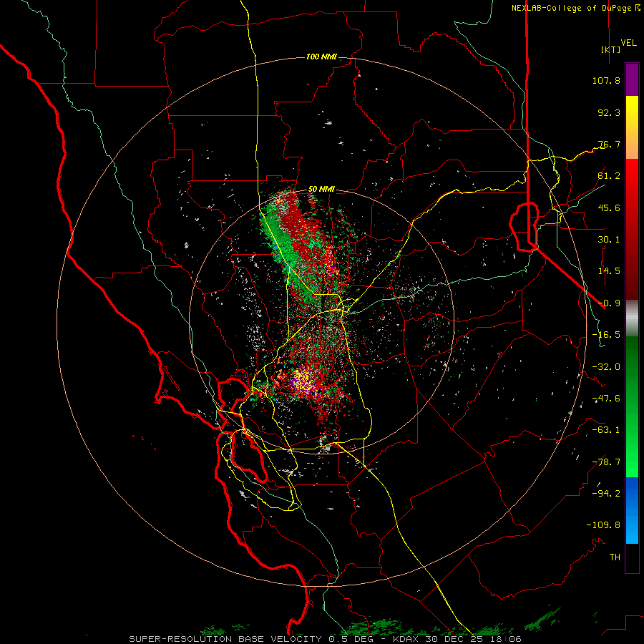Viewport: 644px width, 644px height.
Task: Select the 92.3 legend value
Action: coord(609,112)
